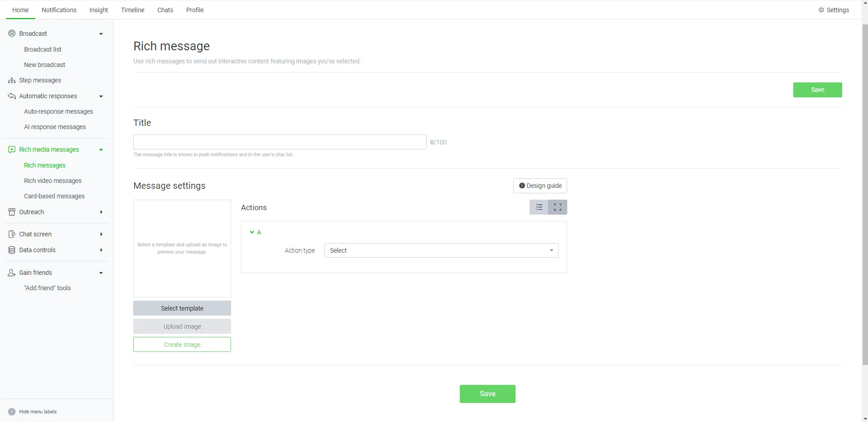Focus the Title text input field

coord(280,142)
